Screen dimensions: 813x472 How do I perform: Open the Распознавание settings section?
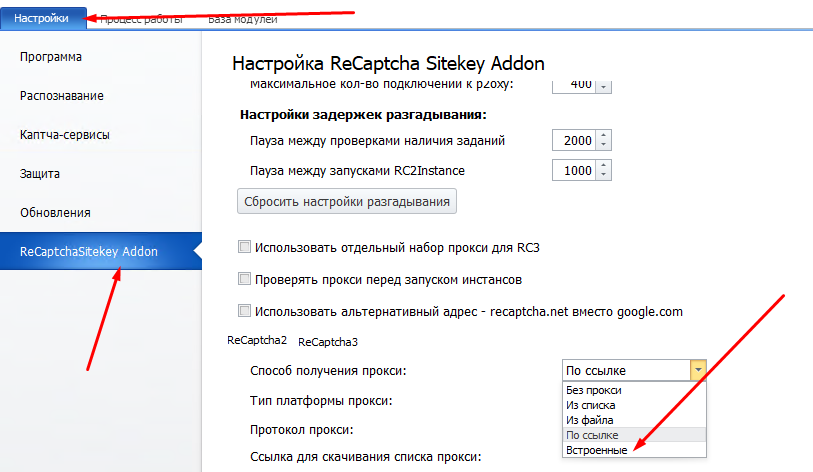62,96
